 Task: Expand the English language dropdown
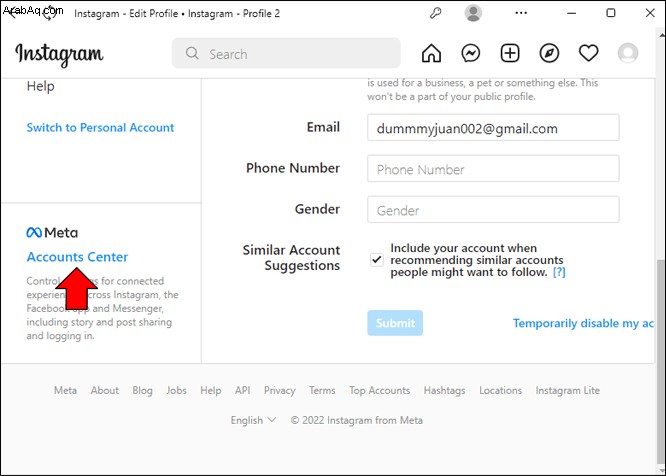(254, 420)
